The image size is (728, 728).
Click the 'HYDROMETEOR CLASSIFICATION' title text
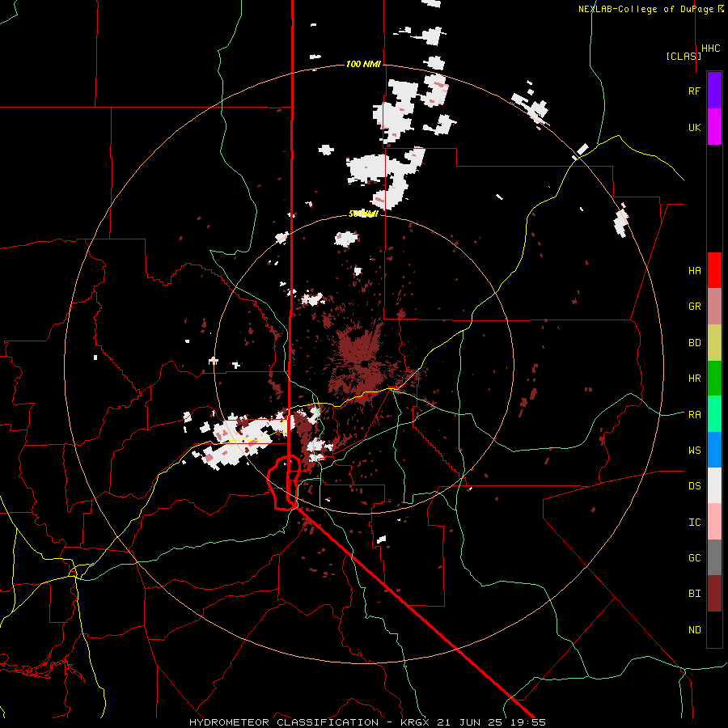click(x=284, y=722)
